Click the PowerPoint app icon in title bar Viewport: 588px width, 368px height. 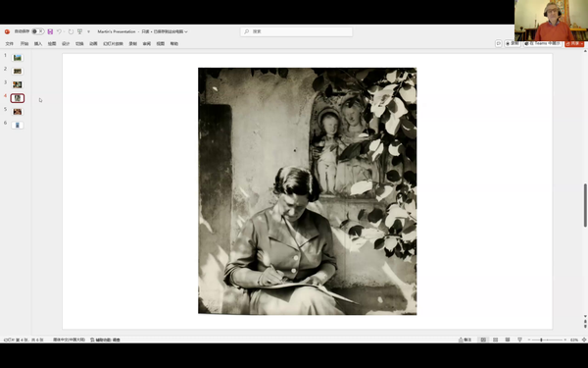pyautogui.click(x=7, y=32)
